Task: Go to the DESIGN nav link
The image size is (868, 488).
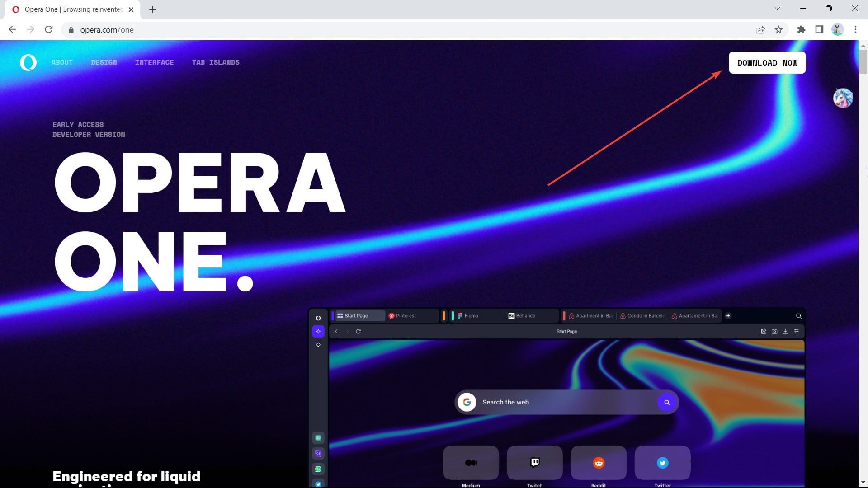Action: point(104,62)
